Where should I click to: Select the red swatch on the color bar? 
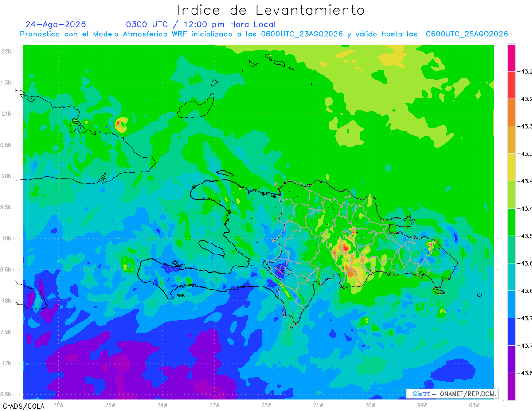pyautogui.click(x=511, y=85)
